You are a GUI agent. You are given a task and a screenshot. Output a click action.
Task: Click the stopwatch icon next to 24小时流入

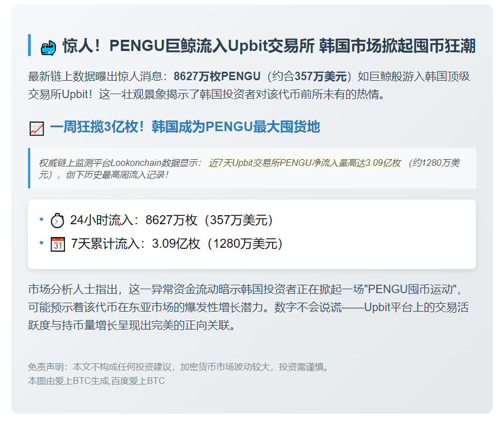click(58, 221)
